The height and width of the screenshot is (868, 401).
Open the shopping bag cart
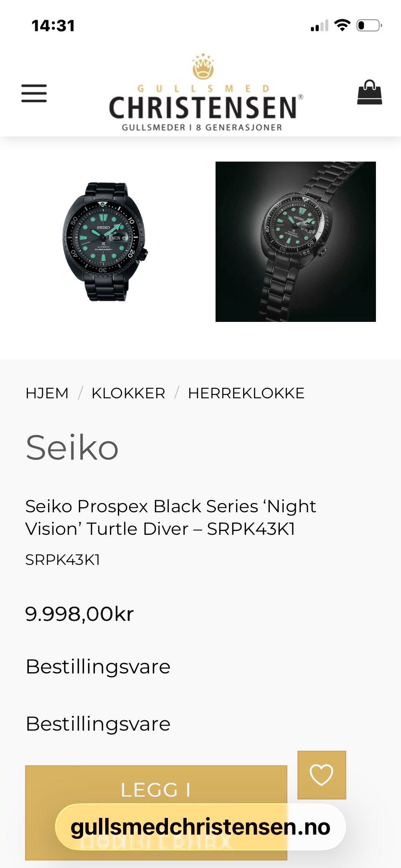point(369,92)
